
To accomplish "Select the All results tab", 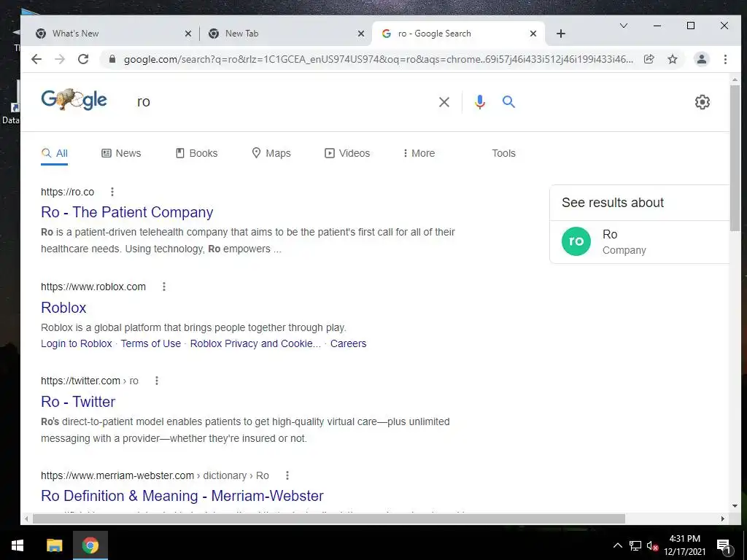I will tap(54, 153).
